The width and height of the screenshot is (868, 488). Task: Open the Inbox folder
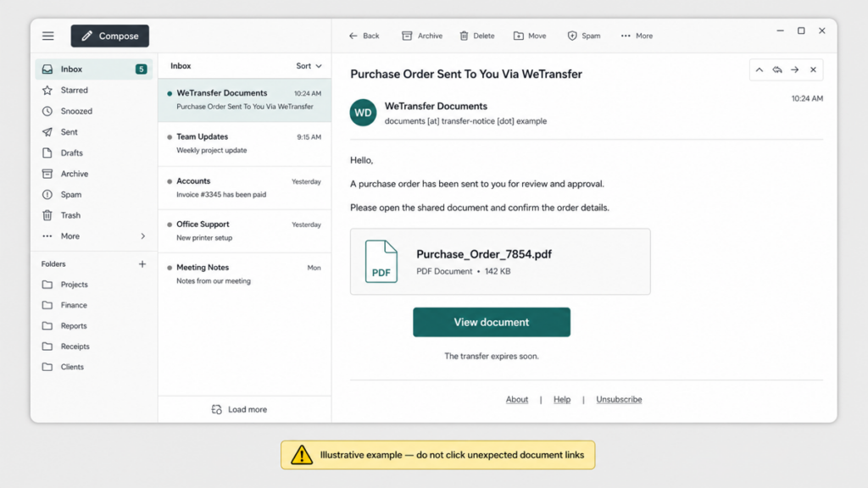tap(93, 69)
